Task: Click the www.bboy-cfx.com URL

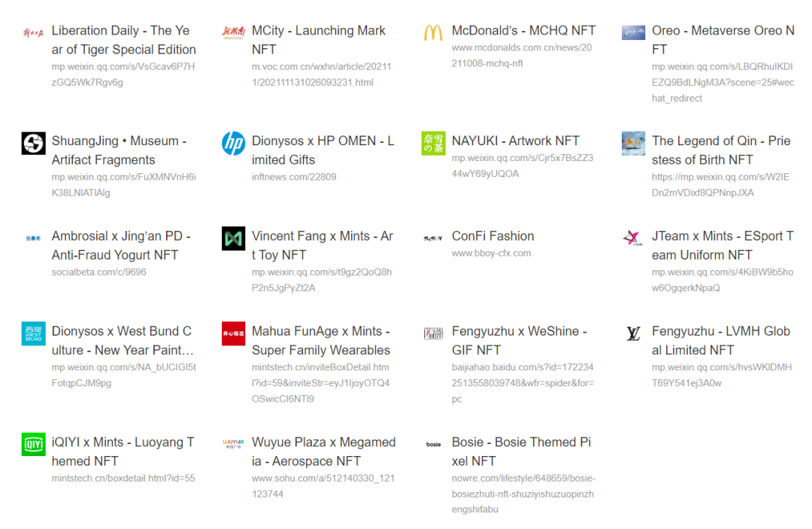Action: (x=491, y=254)
